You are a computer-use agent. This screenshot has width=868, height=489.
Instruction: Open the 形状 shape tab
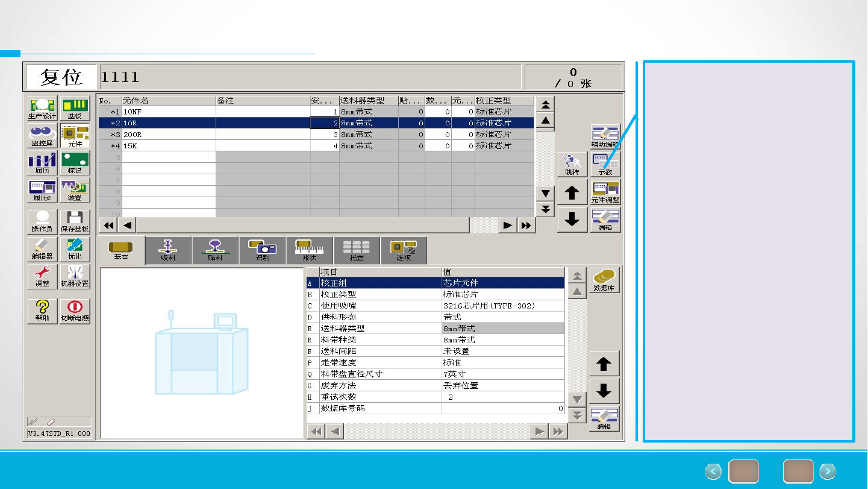coord(309,250)
